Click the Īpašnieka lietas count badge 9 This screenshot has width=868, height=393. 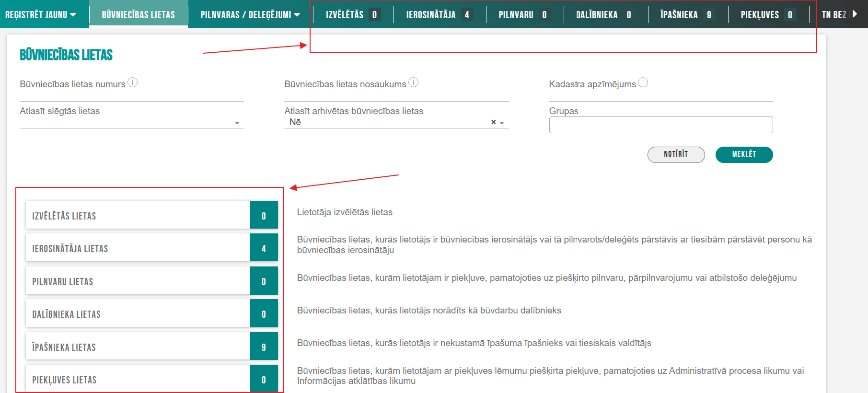264,346
